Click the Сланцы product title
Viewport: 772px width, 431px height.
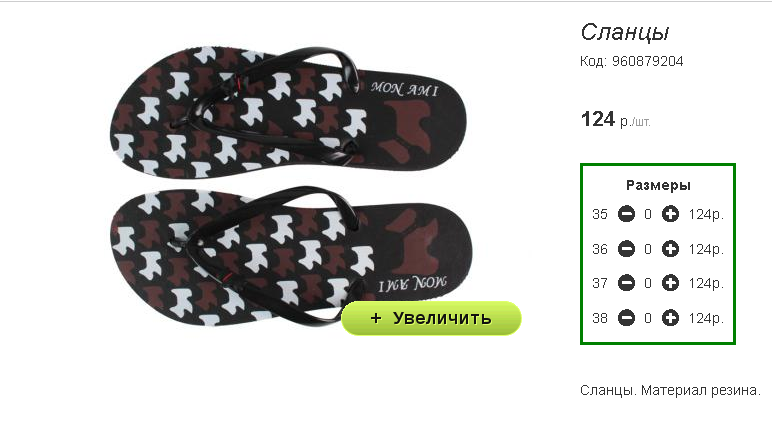(625, 33)
